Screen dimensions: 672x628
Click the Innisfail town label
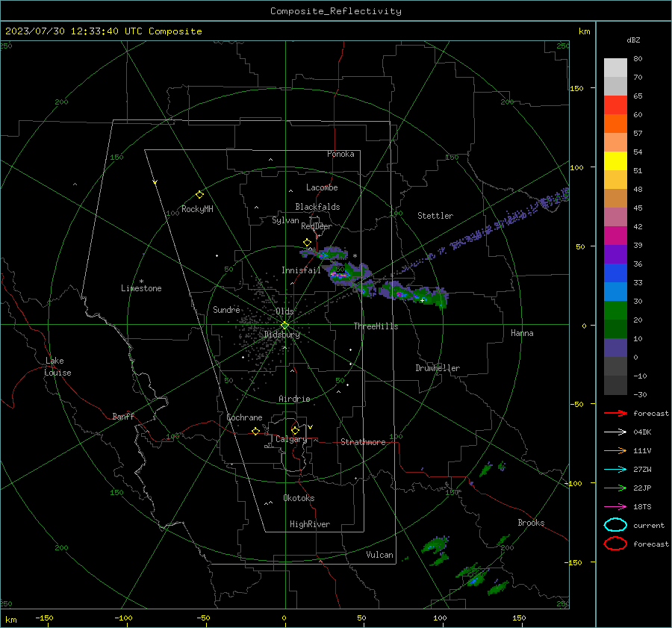pyautogui.click(x=301, y=270)
